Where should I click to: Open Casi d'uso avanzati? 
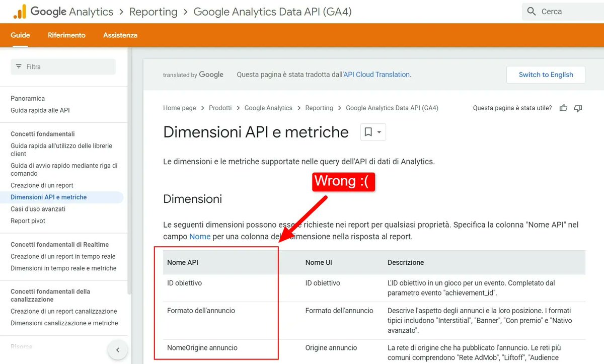(38, 209)
